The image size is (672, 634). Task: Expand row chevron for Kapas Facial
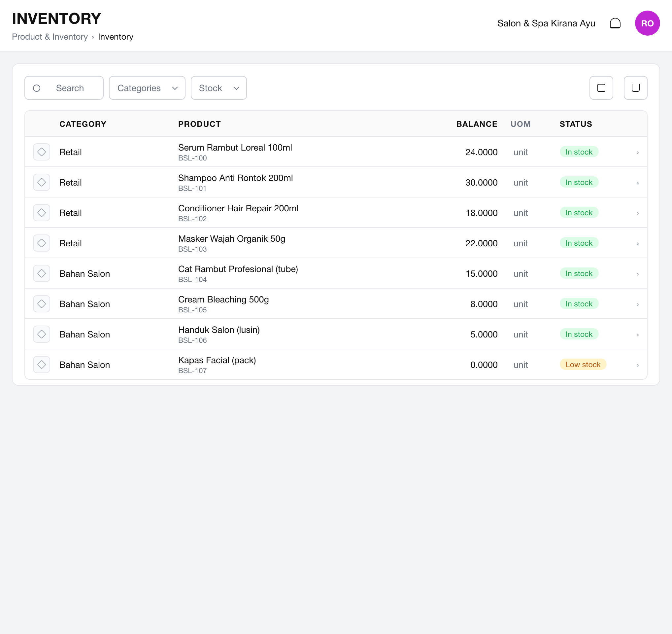click(638, 365)
